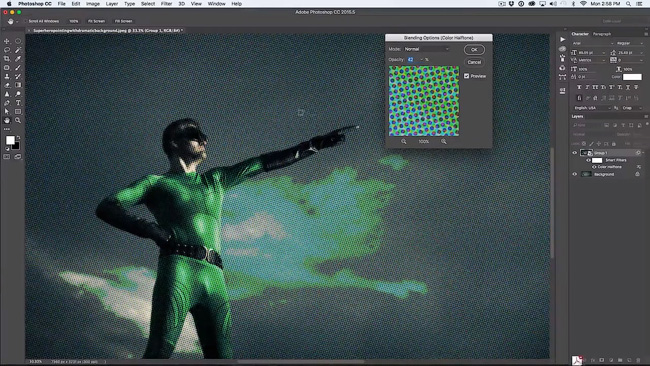Open the Opacity slider dropdown arrow

[x=422, y=60]
